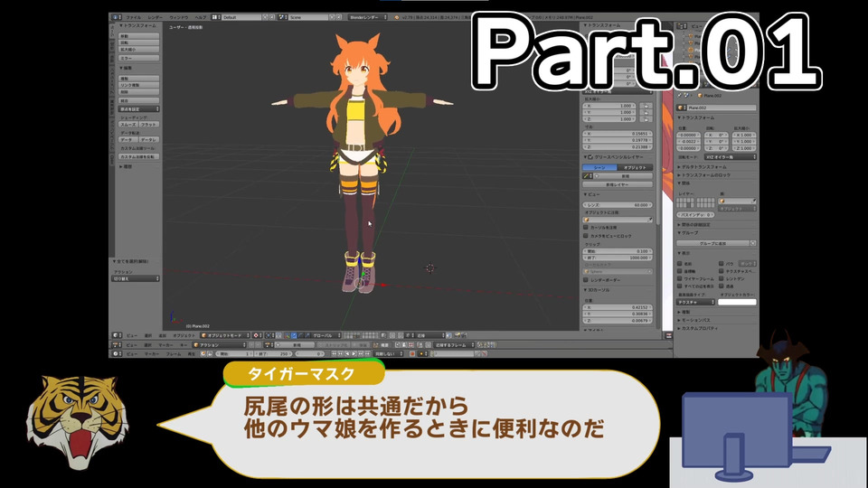Viewport: 868px width, 488px height.
Task: Click the parent field eyedropper icon
Action: 753,201
